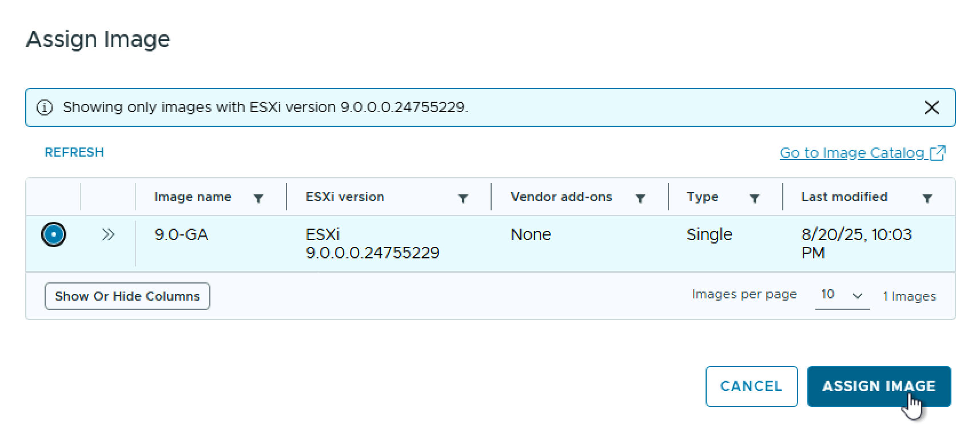
Task: Click the Show Or Hide Columns button
Action: tap(128, 296)
